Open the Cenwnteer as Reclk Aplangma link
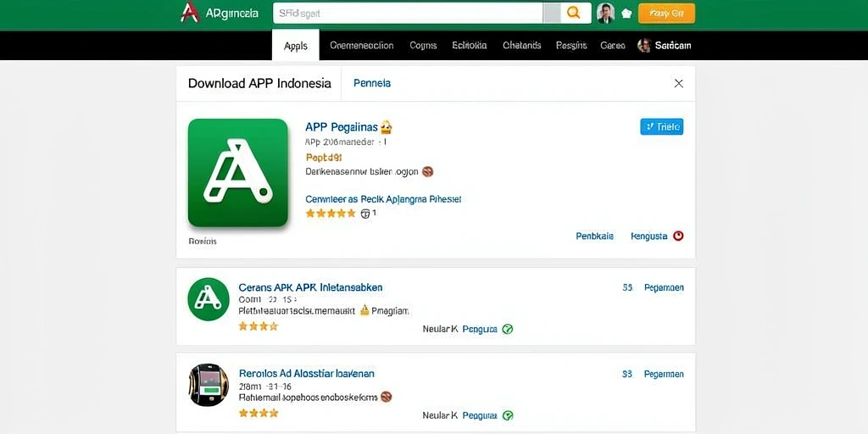Viewport: 868px width, 434px height. 383,198
